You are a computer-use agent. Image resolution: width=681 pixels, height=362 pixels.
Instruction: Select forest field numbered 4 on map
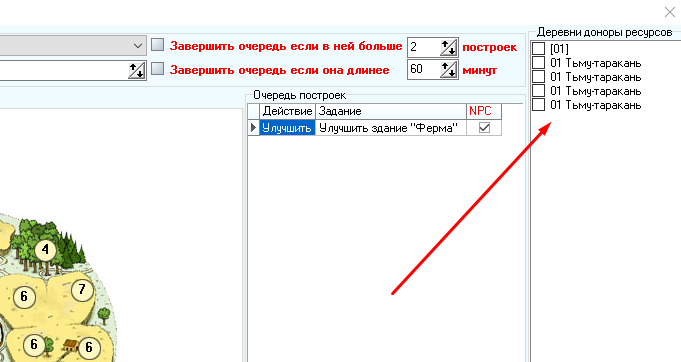tap(45, 250)
